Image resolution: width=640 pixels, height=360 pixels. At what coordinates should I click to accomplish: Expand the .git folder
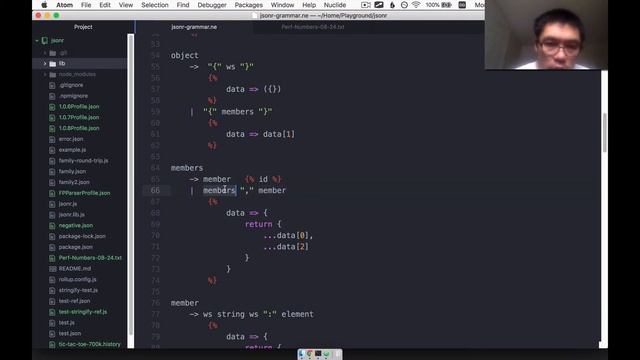pyautogui.click(x=45, y=53)
